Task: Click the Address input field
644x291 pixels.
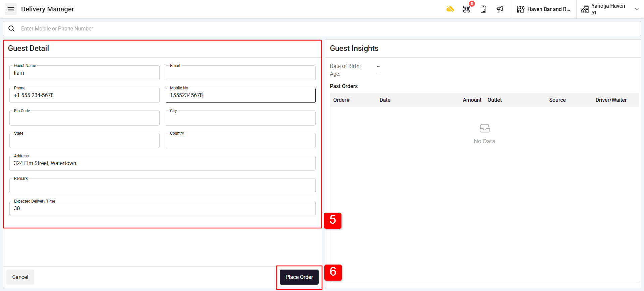Action: [x=162, y=163]
